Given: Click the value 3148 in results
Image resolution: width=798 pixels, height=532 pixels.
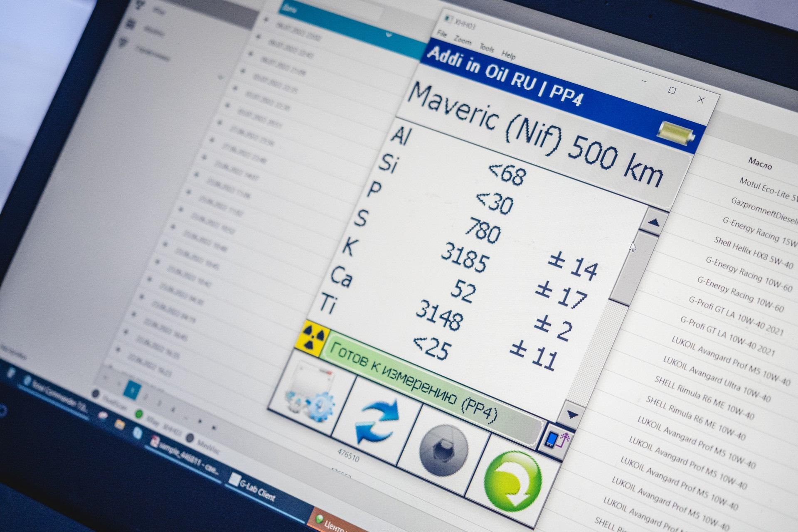Looking at the screenshot, I should (439, 315).
